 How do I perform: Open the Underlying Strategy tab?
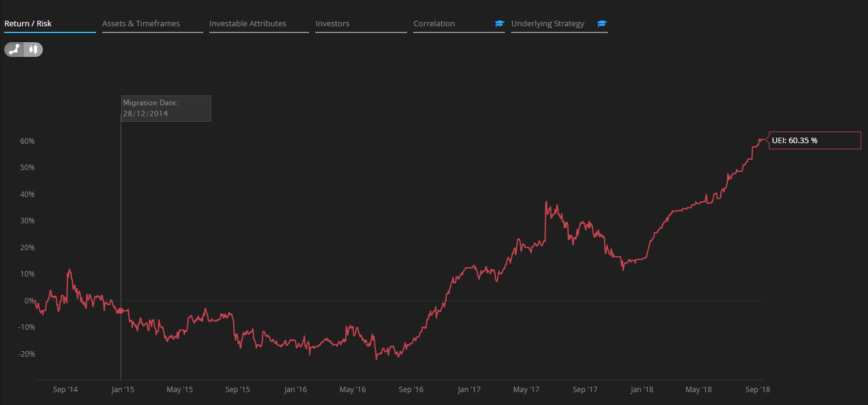coord(548,23)
